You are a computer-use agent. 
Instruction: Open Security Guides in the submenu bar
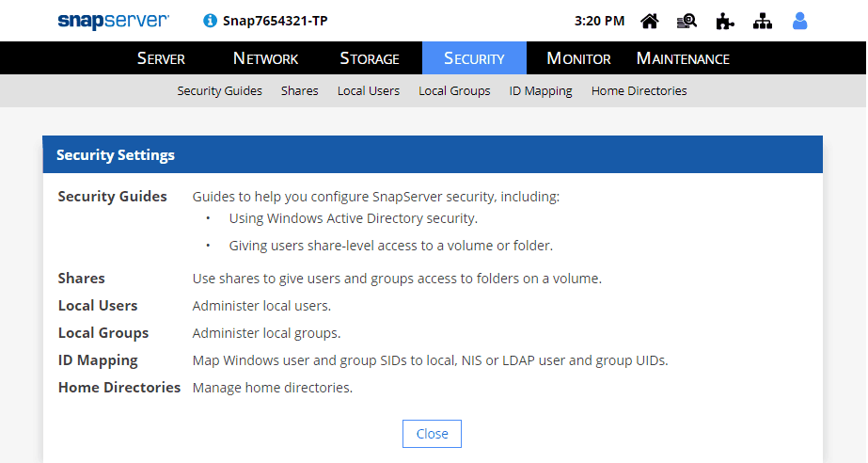pyautogui.click(x=219, y=91)
